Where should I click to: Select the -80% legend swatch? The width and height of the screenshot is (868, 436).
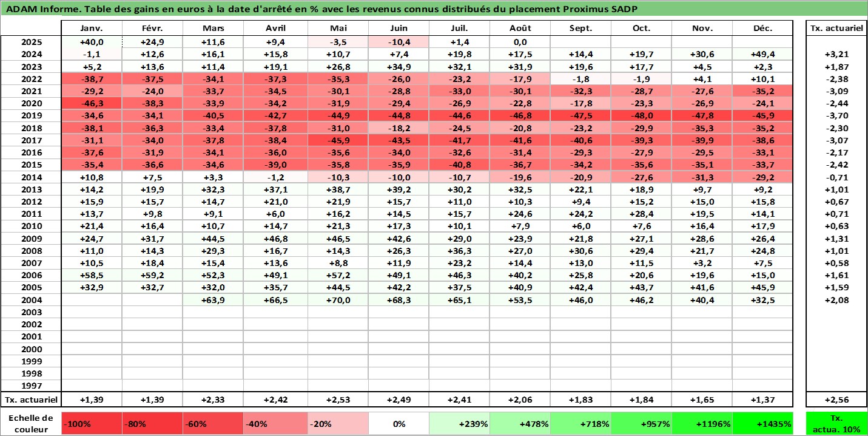click(x=153, y=424)
